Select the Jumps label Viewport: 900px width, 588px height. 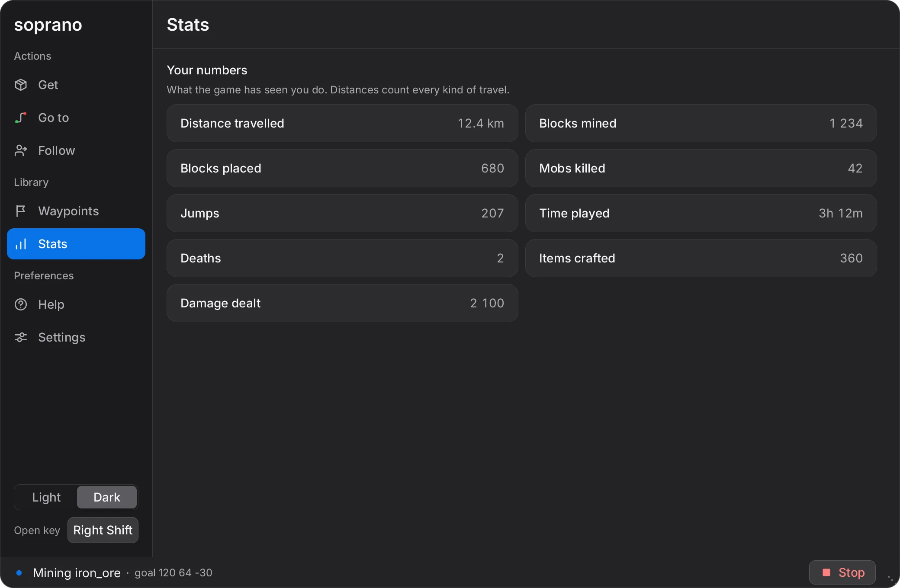click(x=200, y=213)
